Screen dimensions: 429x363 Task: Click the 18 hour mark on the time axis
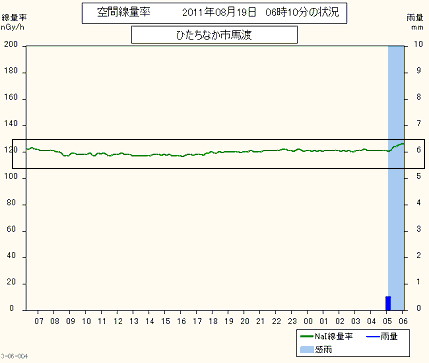coord(213,321)
